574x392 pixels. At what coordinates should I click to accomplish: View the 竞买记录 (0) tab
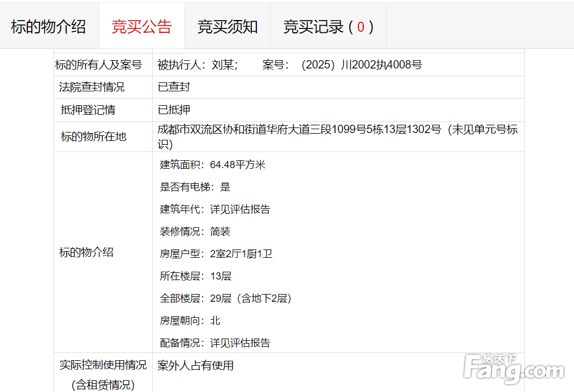328,26
